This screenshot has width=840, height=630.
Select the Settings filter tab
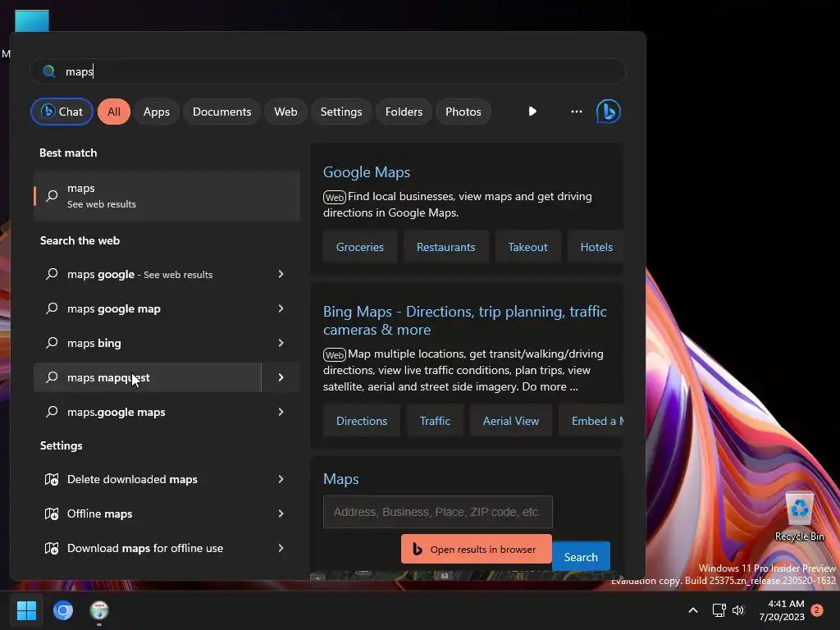(x=341, y=112)
